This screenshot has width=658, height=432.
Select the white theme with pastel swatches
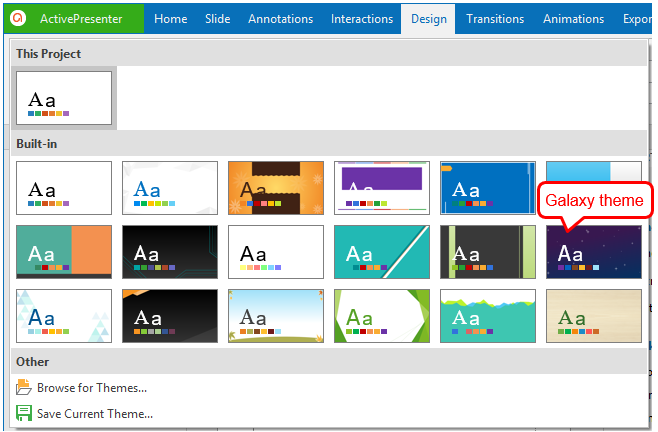click(x=276, y=252)
